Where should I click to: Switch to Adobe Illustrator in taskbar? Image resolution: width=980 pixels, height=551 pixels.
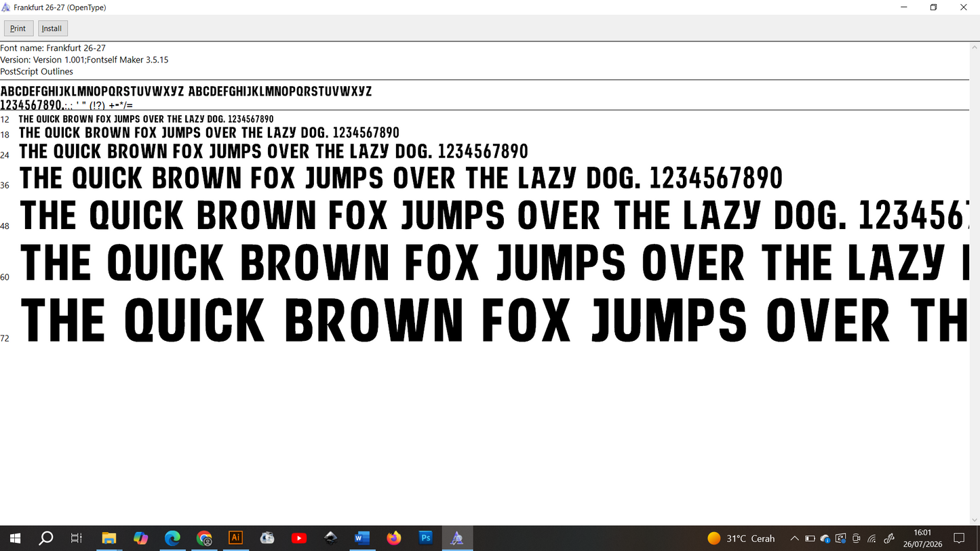(235, 538)
